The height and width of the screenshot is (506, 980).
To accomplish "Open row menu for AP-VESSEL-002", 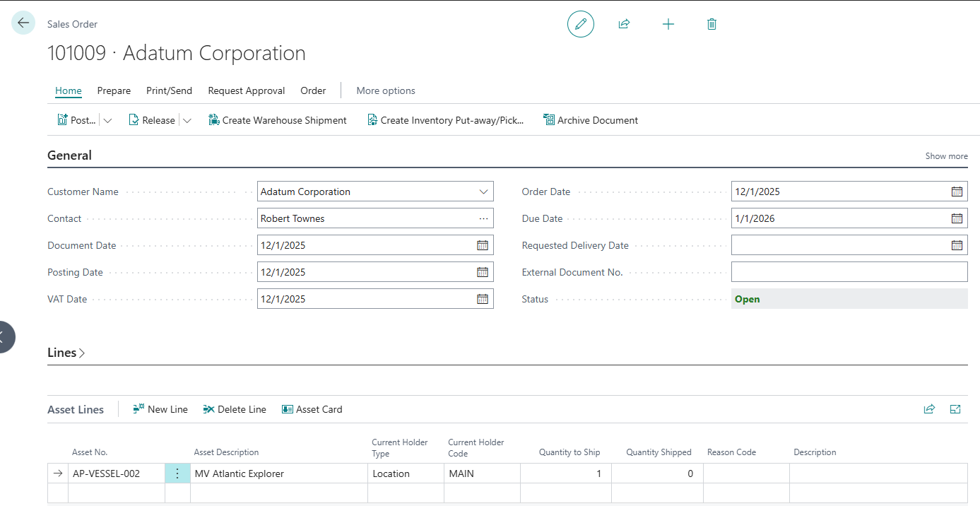I will 177,473.
